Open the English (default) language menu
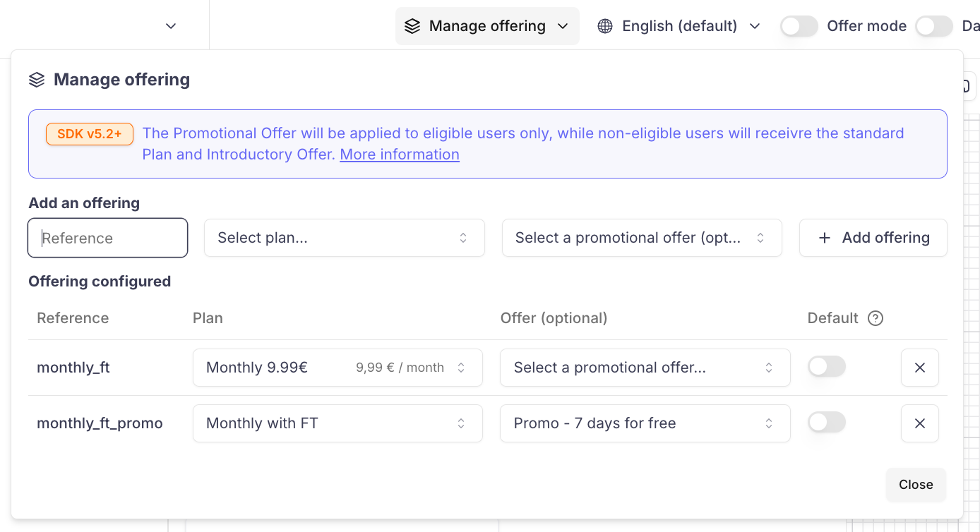Image resolution: width=980 pixels, height=532 pixels. [679, 26]
